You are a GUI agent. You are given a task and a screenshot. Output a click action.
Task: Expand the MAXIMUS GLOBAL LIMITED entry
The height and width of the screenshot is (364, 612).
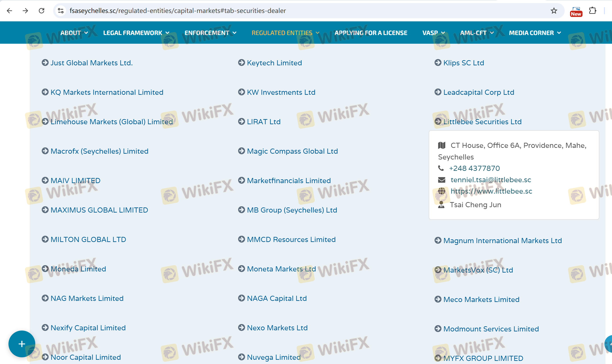pos(99,210)
